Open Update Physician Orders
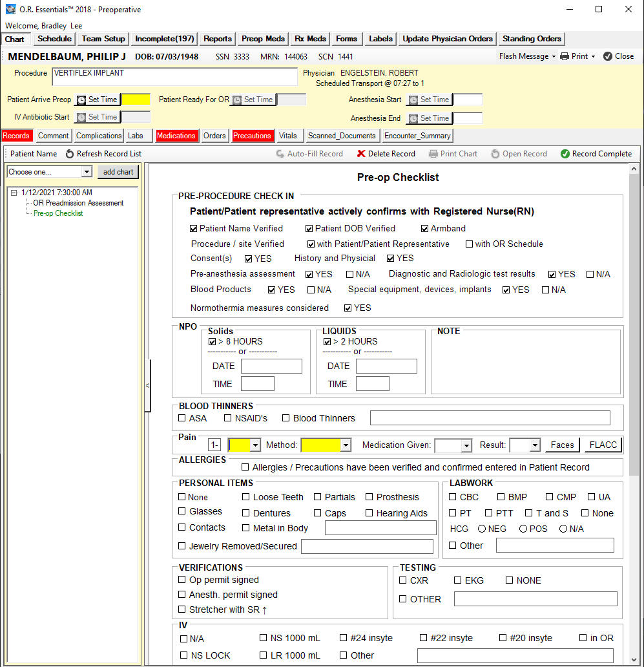The image size is (644, 667). [448, 39]
